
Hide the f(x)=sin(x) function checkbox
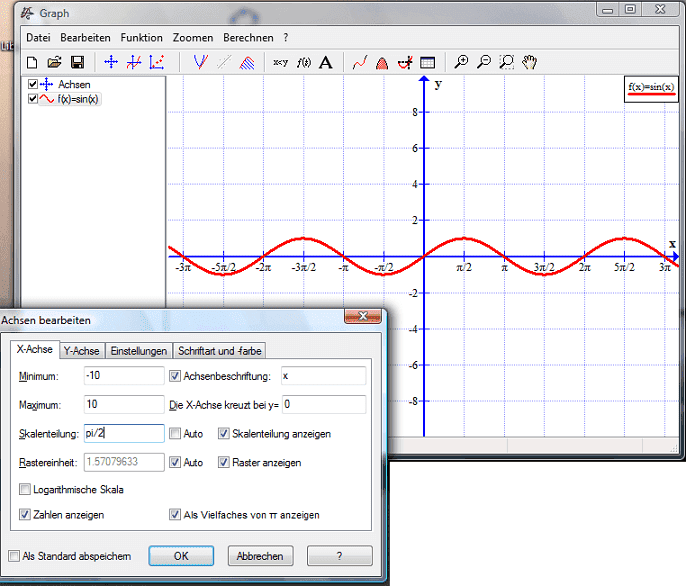tap(33, 99)
